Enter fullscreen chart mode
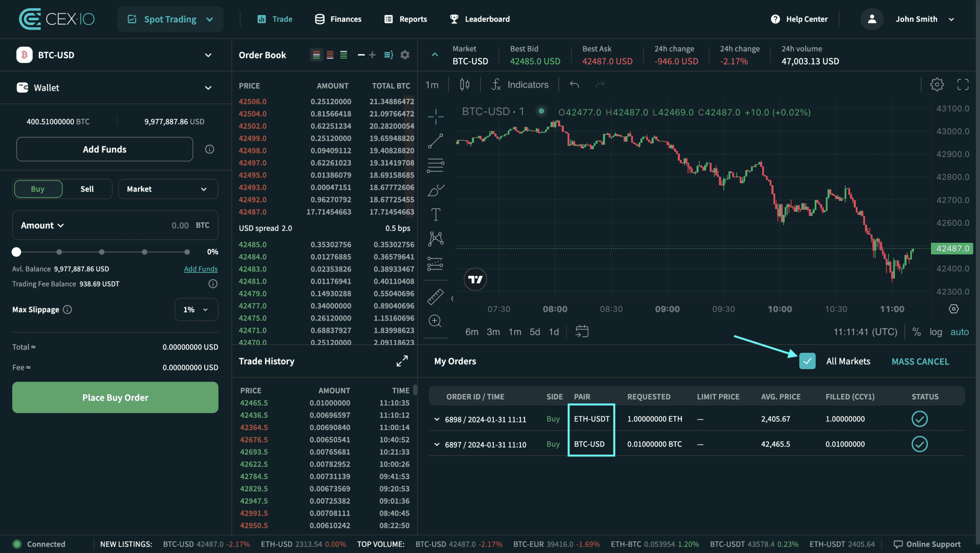Screen dimensions: 980x553 [x=963, y=85]
